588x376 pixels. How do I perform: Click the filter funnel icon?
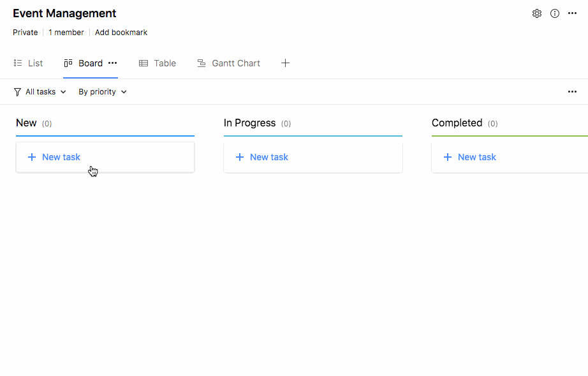point(17,92)
